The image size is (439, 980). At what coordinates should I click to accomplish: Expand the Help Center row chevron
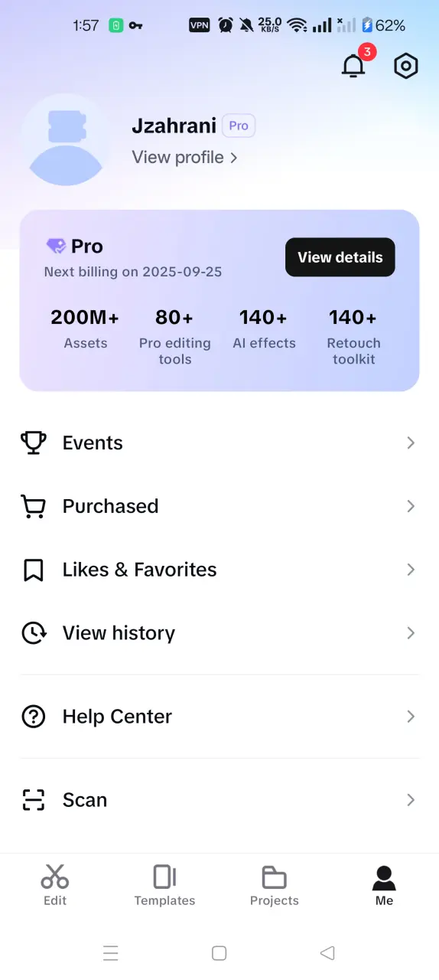coord(411,717)
